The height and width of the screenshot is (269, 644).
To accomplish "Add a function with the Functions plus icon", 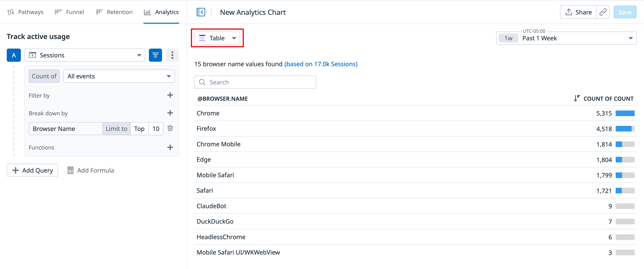I will coord(170,147).
